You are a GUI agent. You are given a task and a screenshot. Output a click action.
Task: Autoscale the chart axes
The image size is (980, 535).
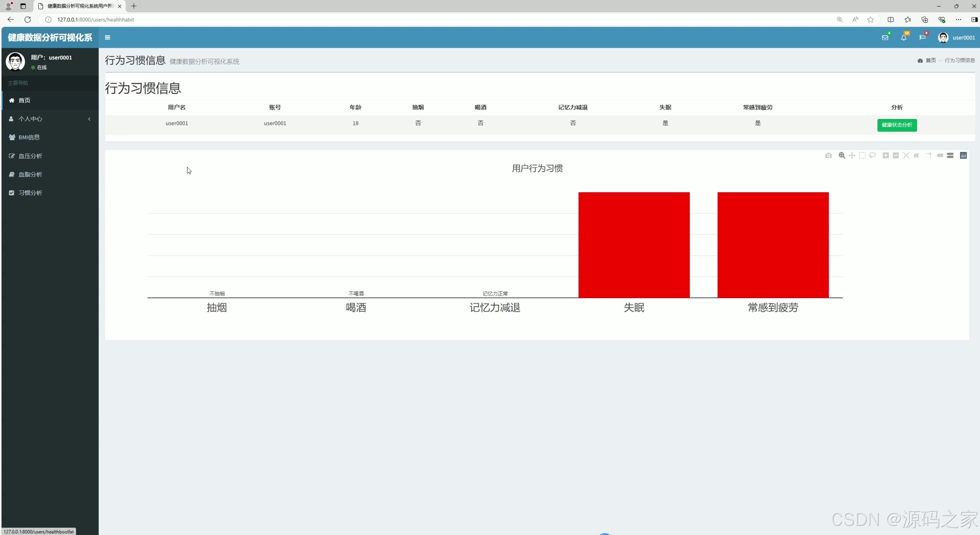coord(906,156)
